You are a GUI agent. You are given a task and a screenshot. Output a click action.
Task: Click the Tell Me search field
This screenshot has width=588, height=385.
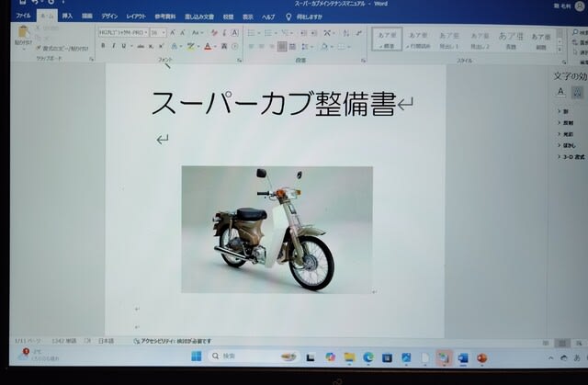coord(304,17)
